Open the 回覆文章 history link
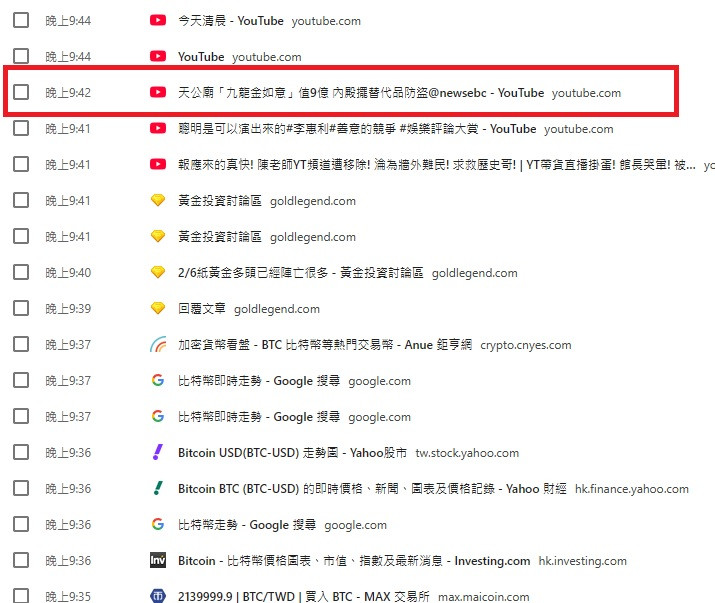The width and height of the screenshot is (715, 603). (202, 309)
